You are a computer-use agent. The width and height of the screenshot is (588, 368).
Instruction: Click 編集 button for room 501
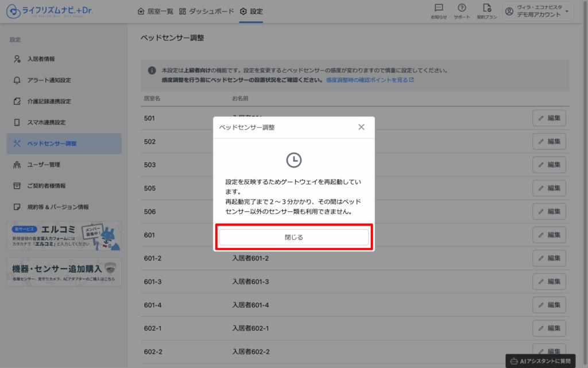(x=549, y=118)
